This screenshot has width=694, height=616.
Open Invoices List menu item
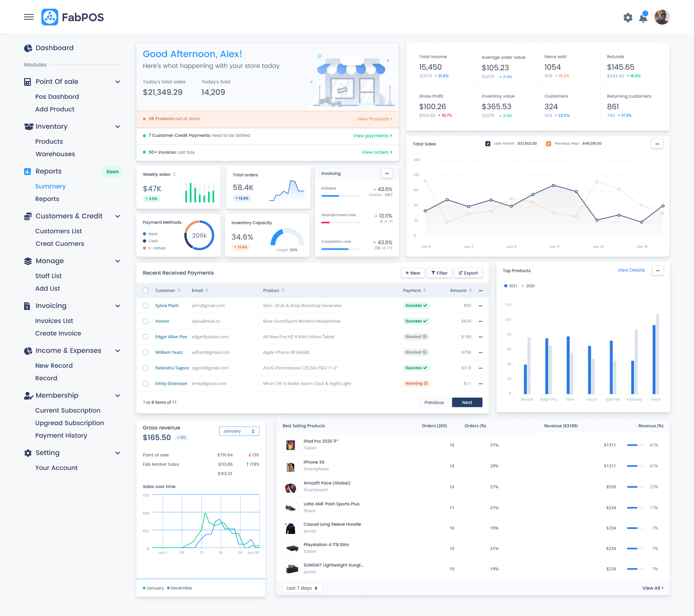[x=54, y=321]
